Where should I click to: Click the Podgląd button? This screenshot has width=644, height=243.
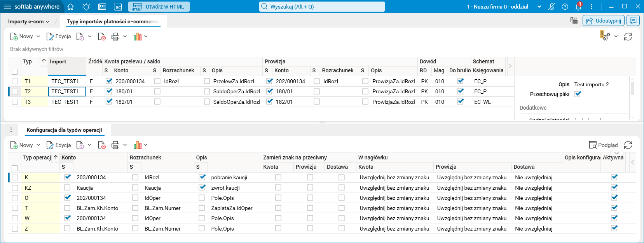click(604, 145)
